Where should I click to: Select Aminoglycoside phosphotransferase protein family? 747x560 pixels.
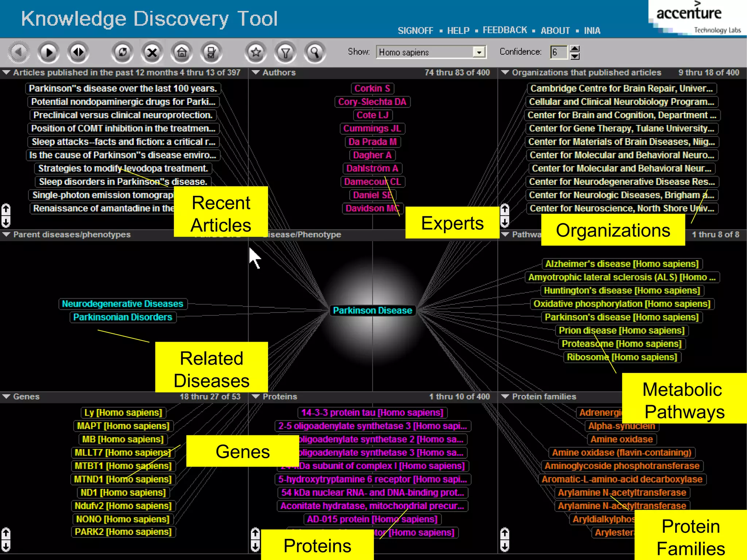point(622,466)
